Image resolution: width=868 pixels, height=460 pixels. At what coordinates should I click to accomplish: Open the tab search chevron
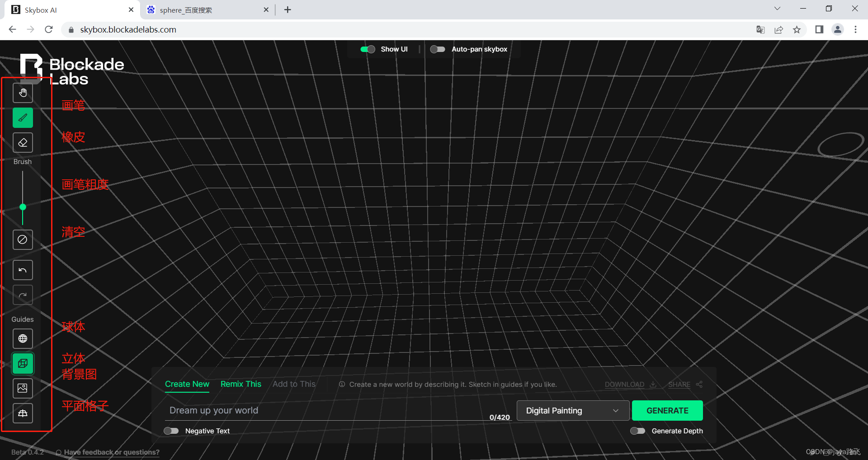click(777, 9)
